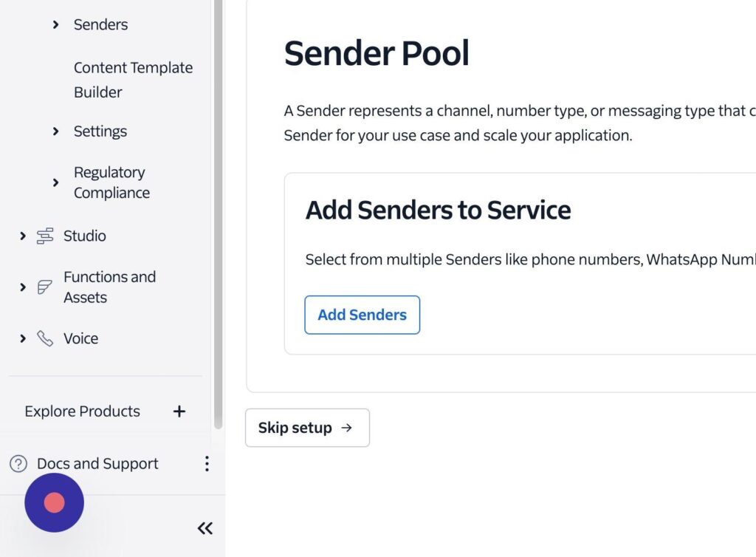Open the Docs and Support three-dot menu
This screenshot has width=756, height=557.
click(x=207, y=464)
